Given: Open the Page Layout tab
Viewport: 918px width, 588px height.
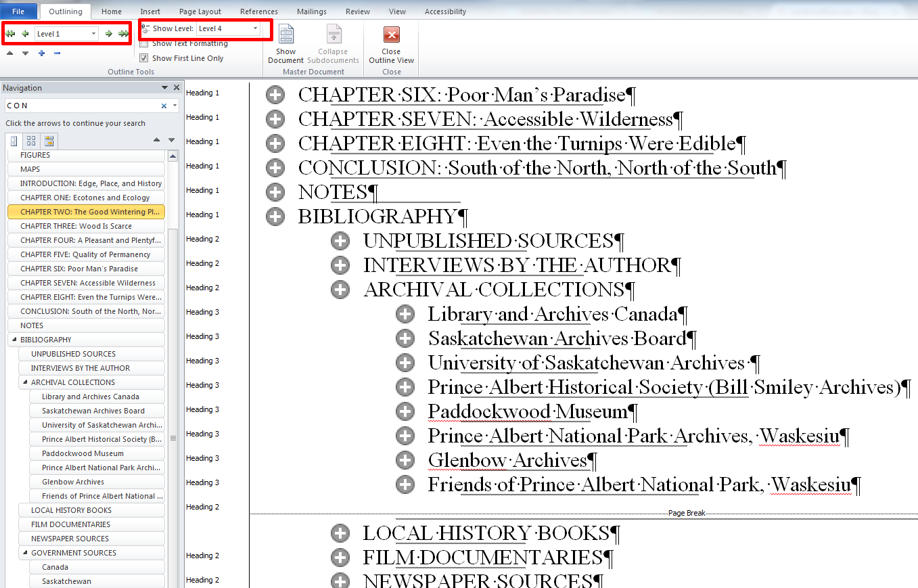Looking at the screenshot, I should (200, 12).
